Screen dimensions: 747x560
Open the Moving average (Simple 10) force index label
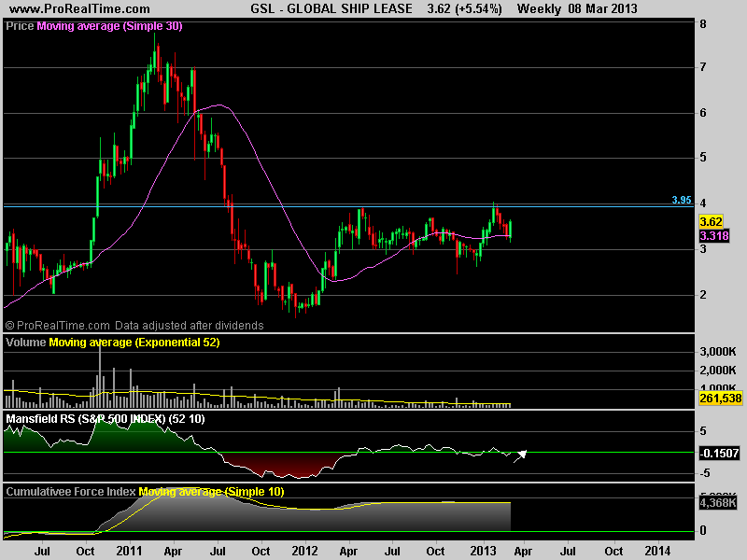(212, 492)
